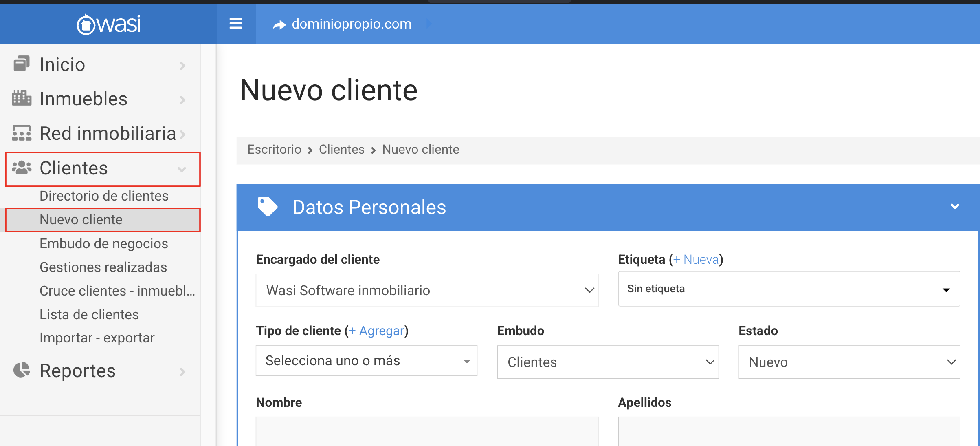
Task: Collapse the Datos Personales panel chevron
Action: (955, 207)
